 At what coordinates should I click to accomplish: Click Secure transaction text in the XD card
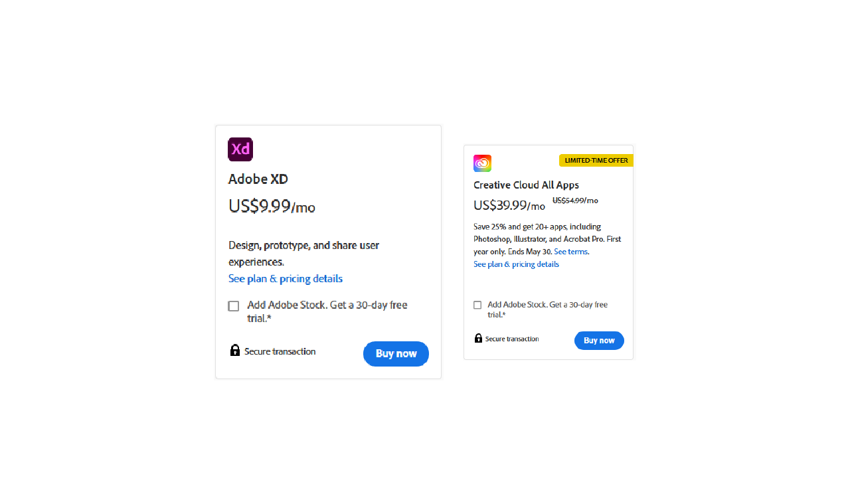[280, 351]
